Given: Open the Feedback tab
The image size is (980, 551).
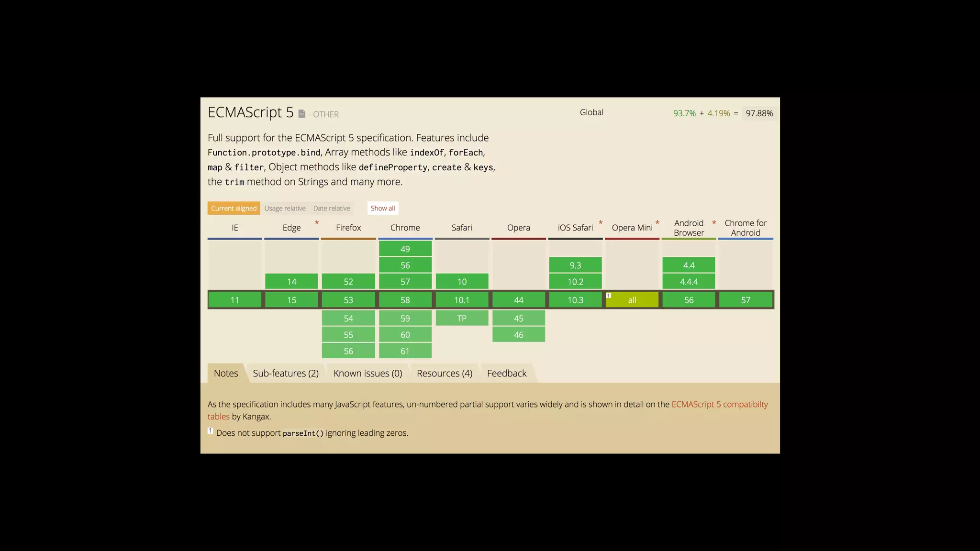Looking at the screenshot, I should (x=507, y=374).
